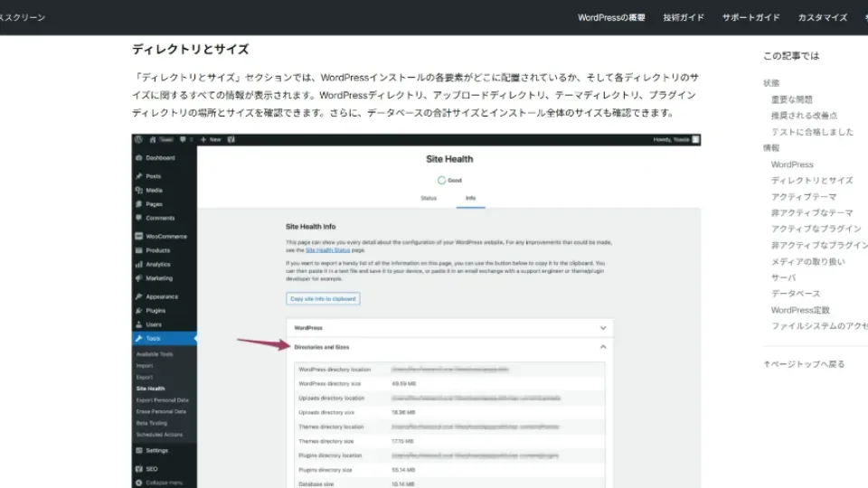Viewport: 868px width, 488px height.
Task: Jump to 重要な問題 section link
Action: (x=792, y=99)
